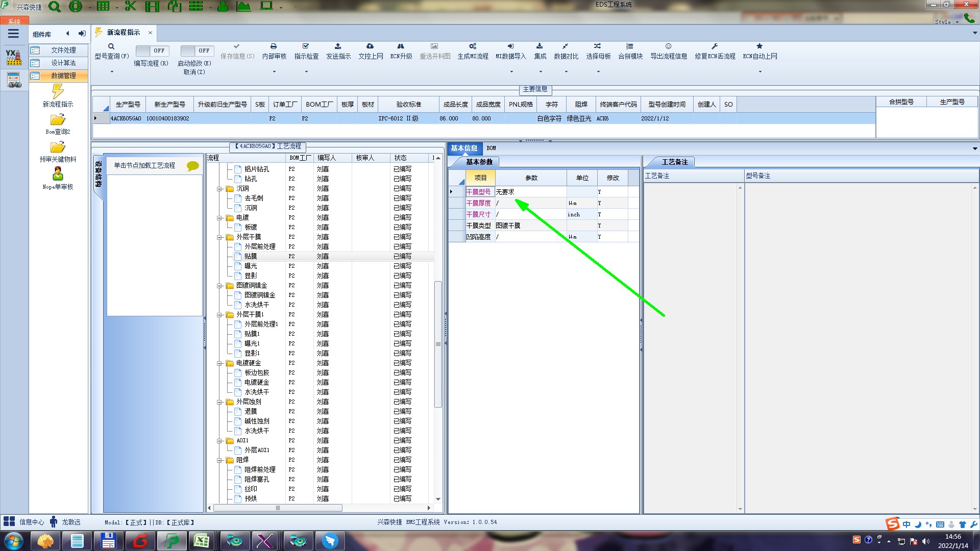Viewport: 980px width, 551px height.
Task: Open the 生成MI流程 gears icon
Action: click(x=473, y=46)
